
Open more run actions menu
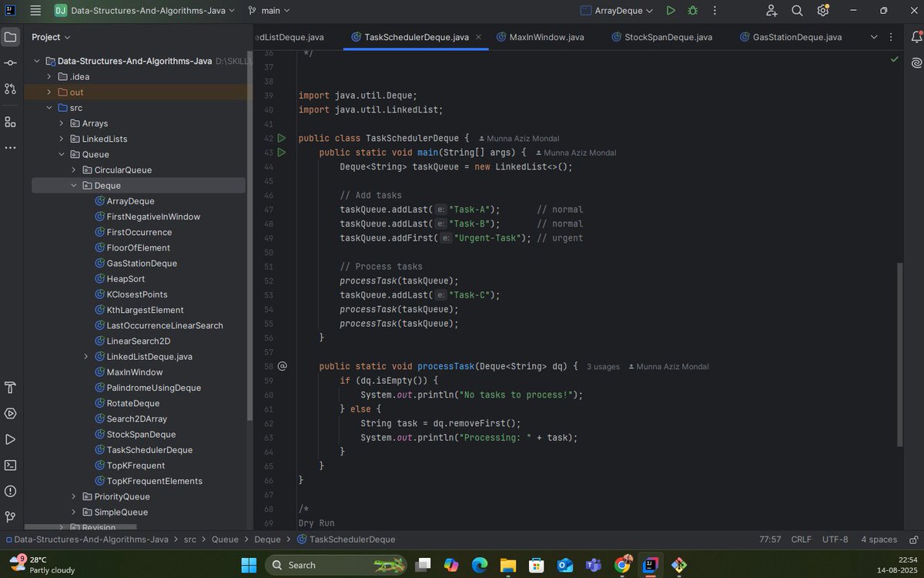(715, 11)
